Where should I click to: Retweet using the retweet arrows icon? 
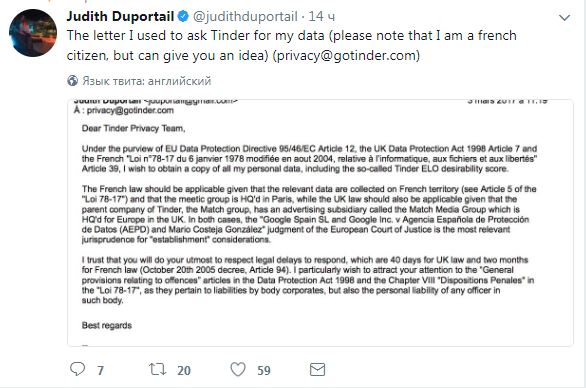tap(157, 369)
